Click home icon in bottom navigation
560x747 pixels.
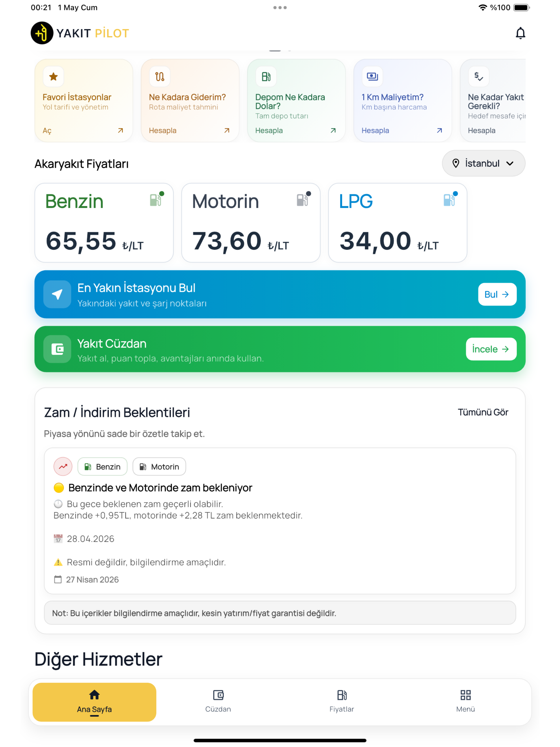pyautogui.click(x=94, y=695)
